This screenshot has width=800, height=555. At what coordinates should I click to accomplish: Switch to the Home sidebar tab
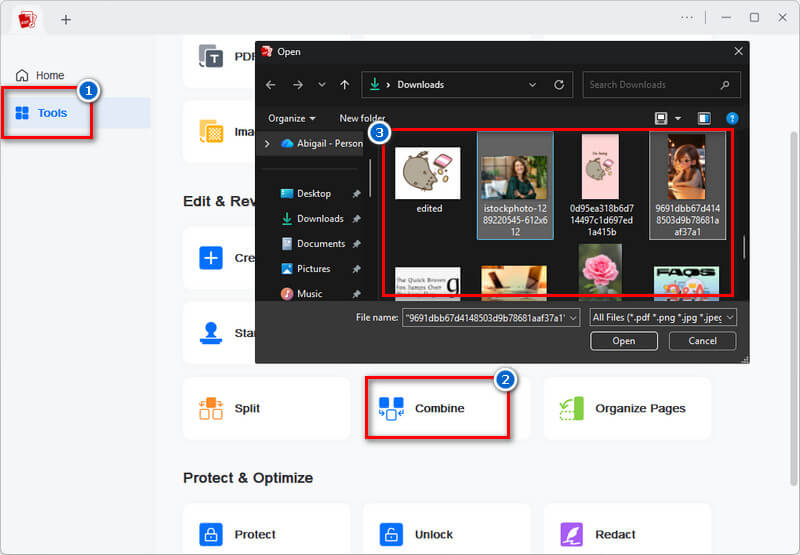[50, 76]
